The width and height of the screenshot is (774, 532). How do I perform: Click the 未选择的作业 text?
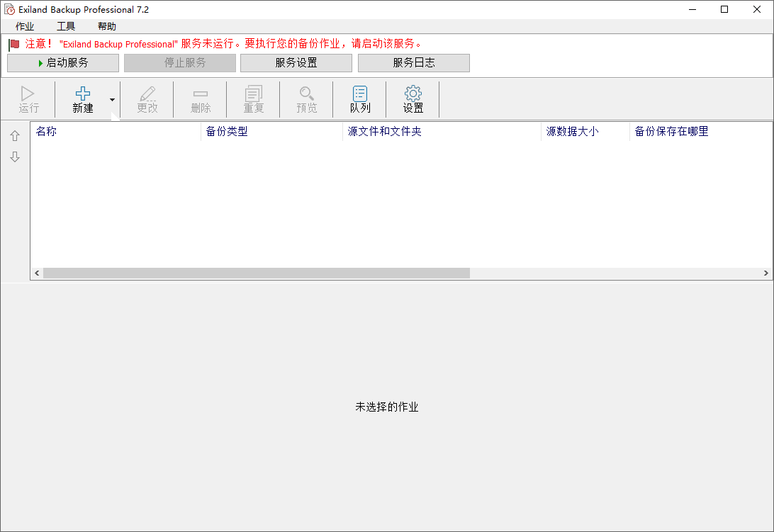pyautogui.click(x=387, y=407)
